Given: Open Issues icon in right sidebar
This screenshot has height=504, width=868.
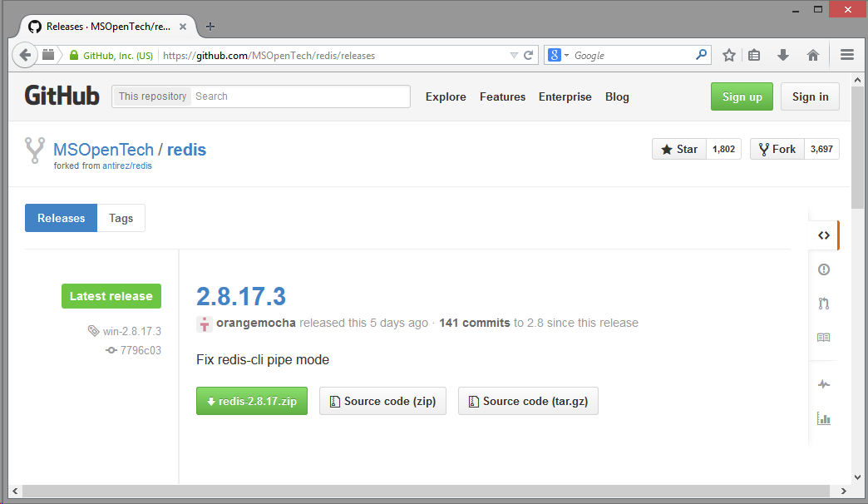Looking at the screenshot, I should (x=823, y=269).
